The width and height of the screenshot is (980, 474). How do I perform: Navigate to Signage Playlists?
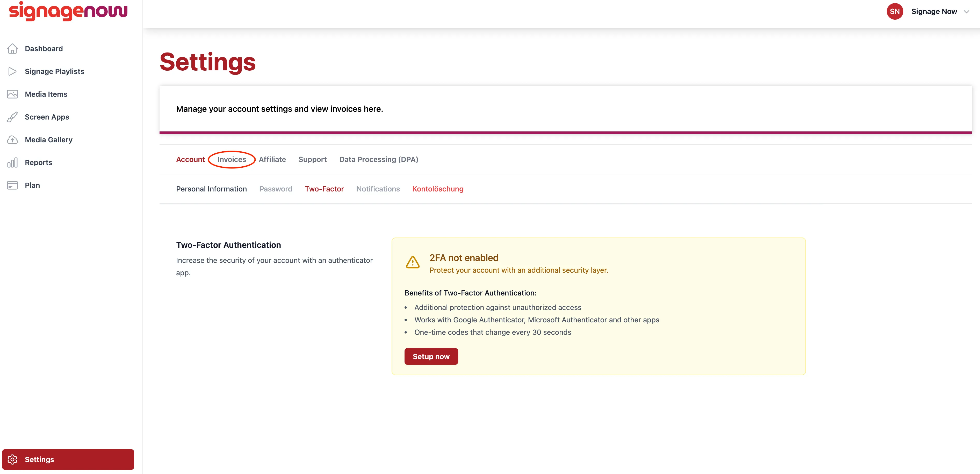coord(54,71)
